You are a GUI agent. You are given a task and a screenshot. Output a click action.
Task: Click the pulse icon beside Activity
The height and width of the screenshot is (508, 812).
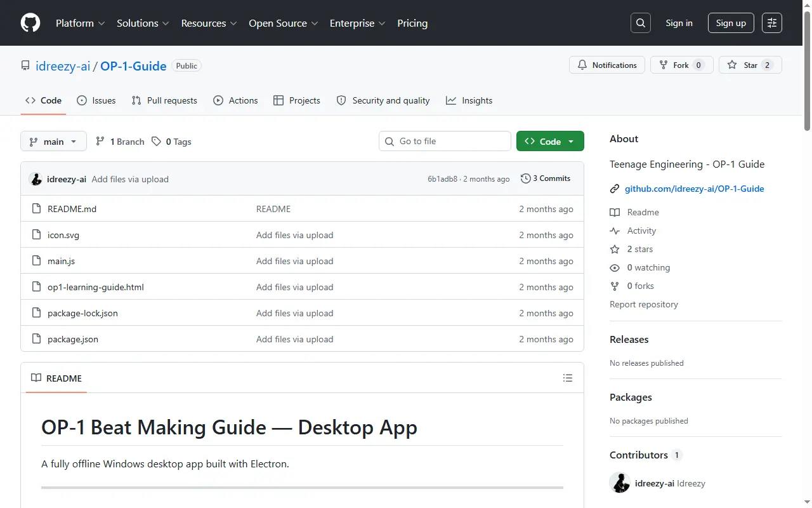(615, 231)
